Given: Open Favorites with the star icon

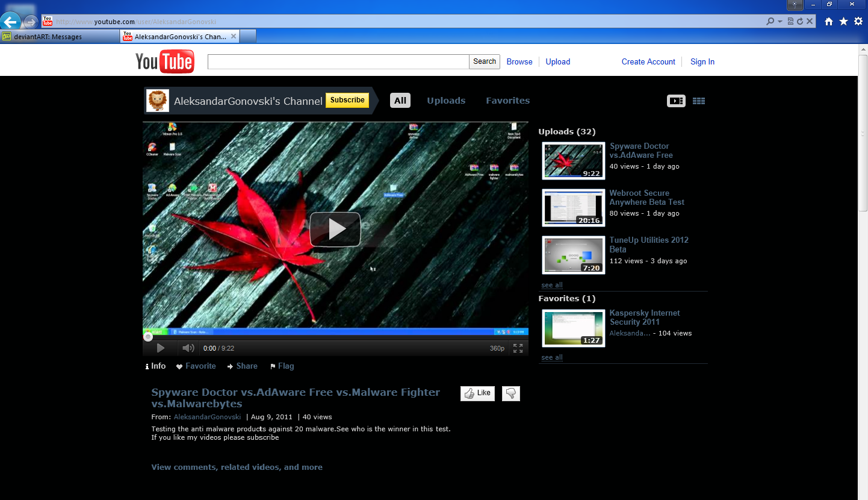Looking at the screenshot, I should point(843,22).
